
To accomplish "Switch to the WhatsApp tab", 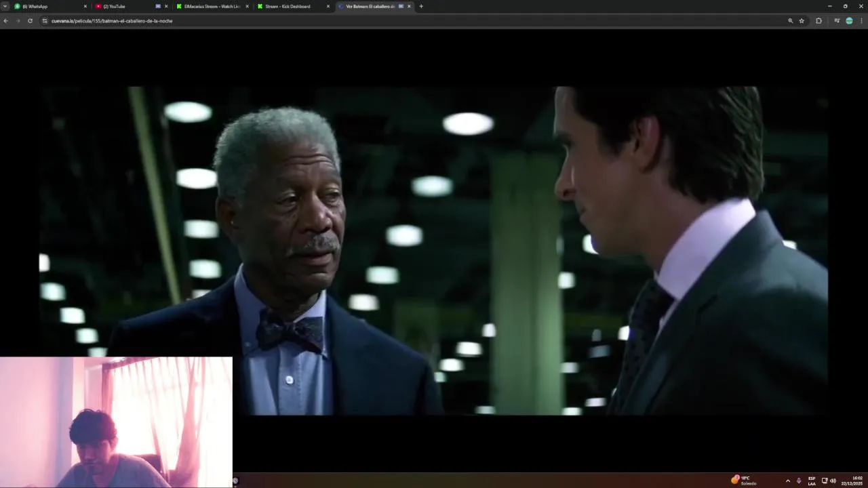I will pos(50,6).
